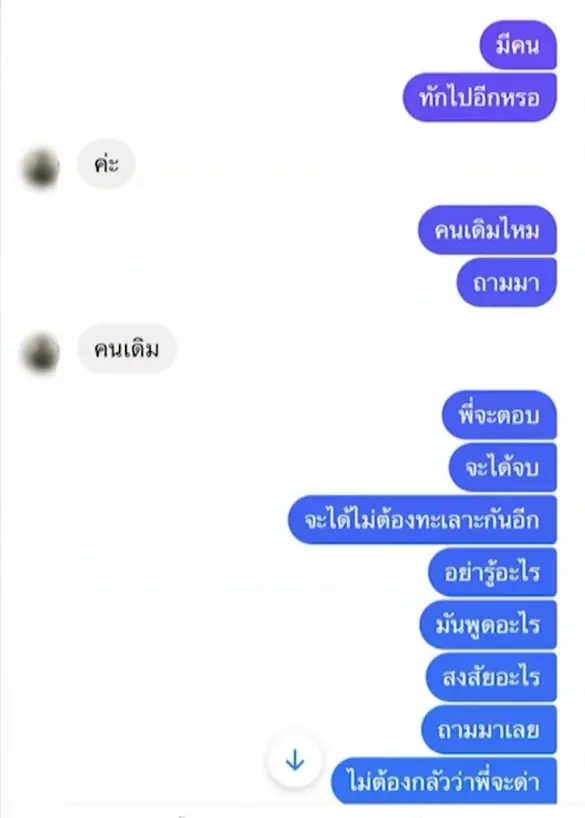Image resolution: width=585 pixels, height=818 pixels.
Task: Tap the received "ค่ะ" message
Action: pyautogui.click(x=106, y=164)
